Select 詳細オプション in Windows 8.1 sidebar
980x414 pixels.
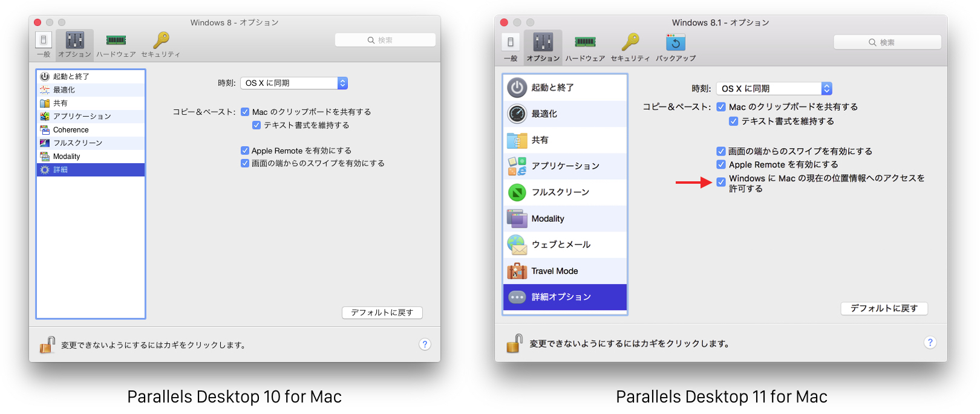pos(565,297)
